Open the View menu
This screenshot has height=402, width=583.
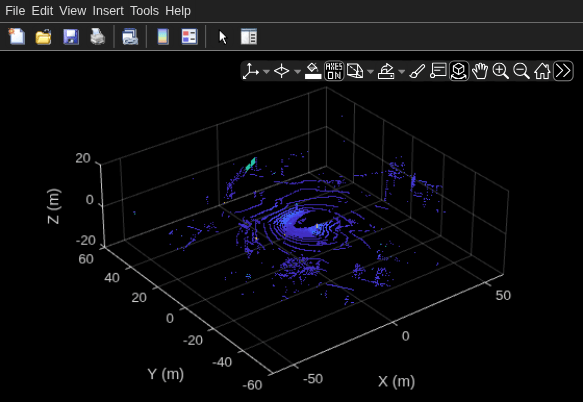point(73,11)
